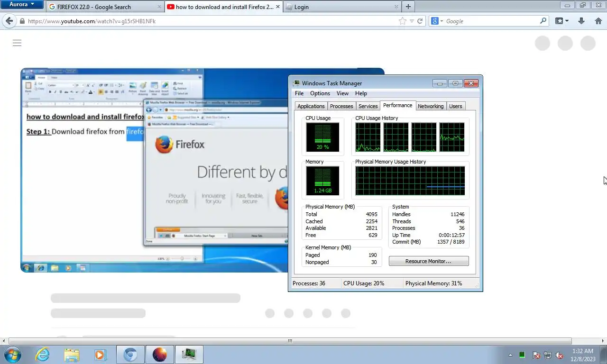This screenshot has height=364, width=607.
Task: Open the address bar history dropdown arrow
Action: [x=412, y=21]
